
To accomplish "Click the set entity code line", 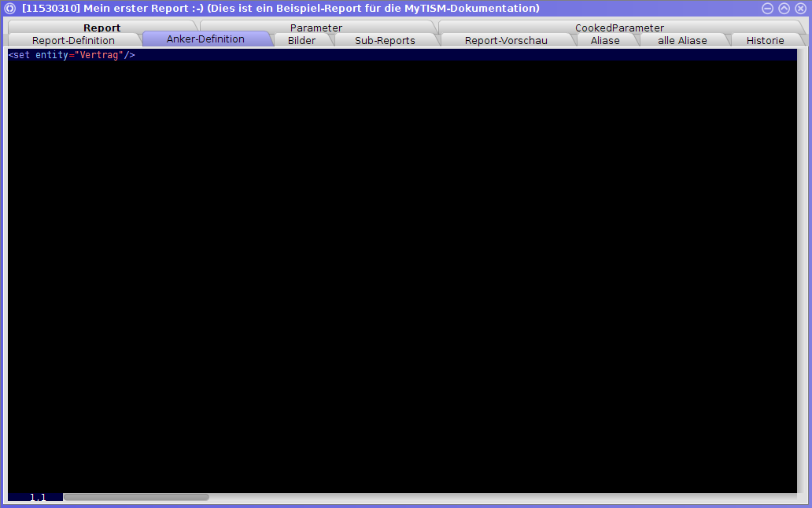I will pos(71,55).
